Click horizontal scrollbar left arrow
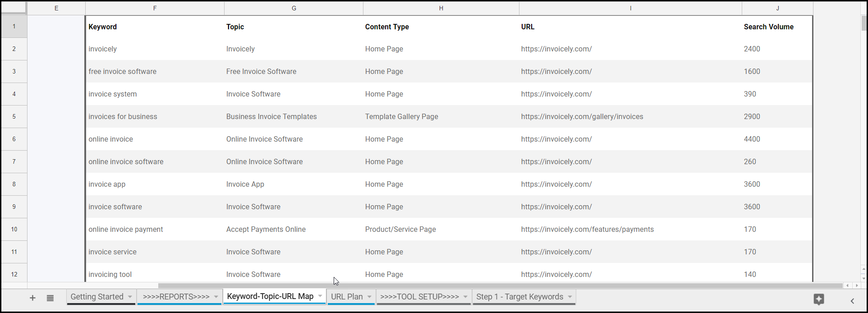 pyautogui.click(x=848, y=285)
